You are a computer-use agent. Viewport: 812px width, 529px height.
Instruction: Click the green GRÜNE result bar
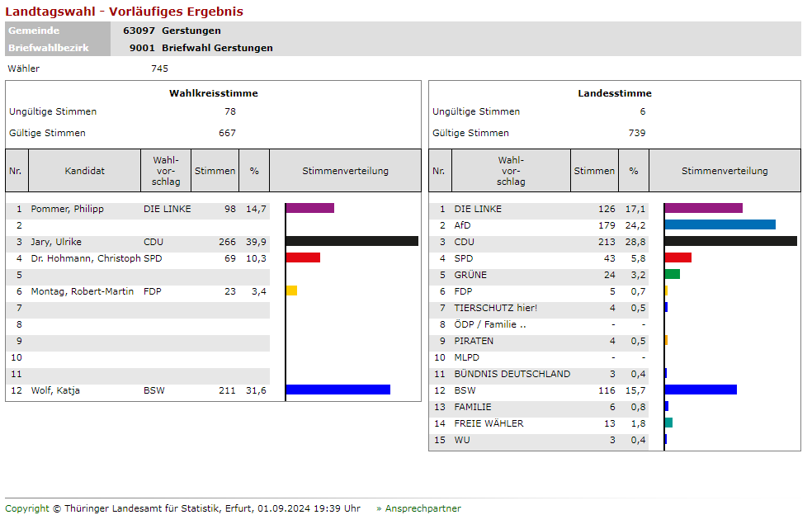pos(672,274)
